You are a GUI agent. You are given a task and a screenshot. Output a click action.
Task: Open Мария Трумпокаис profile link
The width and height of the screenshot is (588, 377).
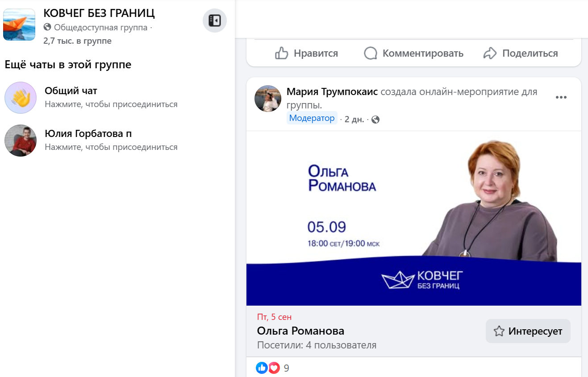pos(332,92)
